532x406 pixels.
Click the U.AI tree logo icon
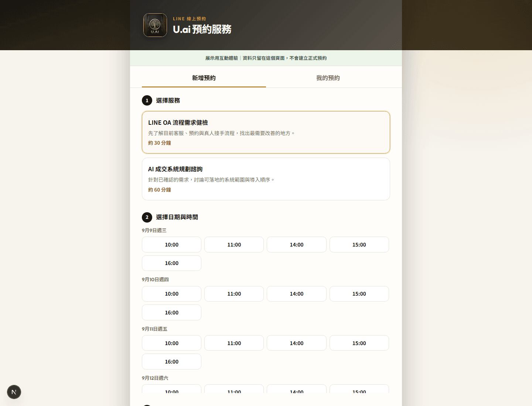[x=155, y=25]
